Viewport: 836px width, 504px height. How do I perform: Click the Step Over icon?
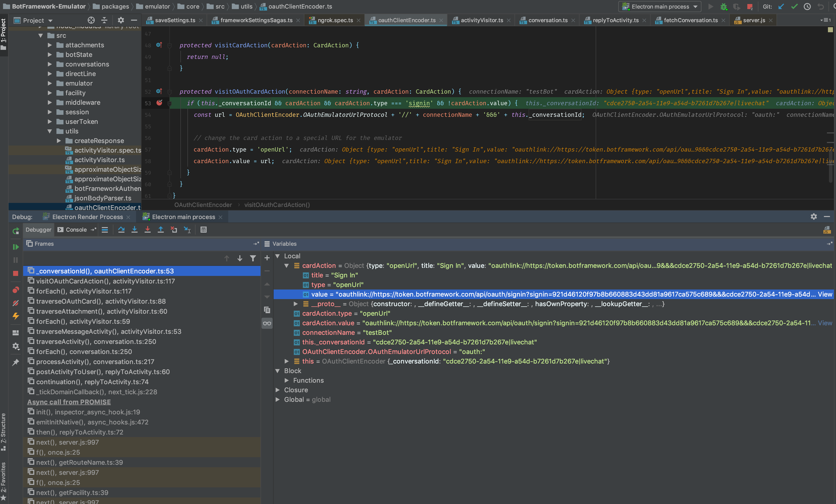click(121, 230)
